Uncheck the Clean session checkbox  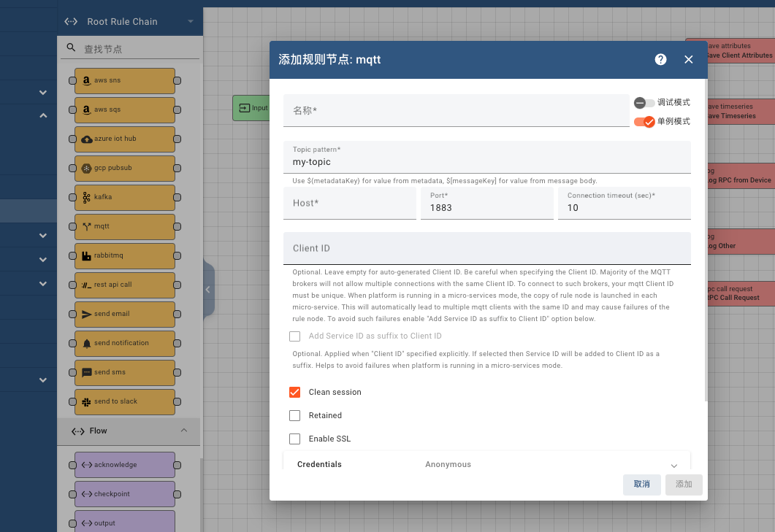[294, 392]
